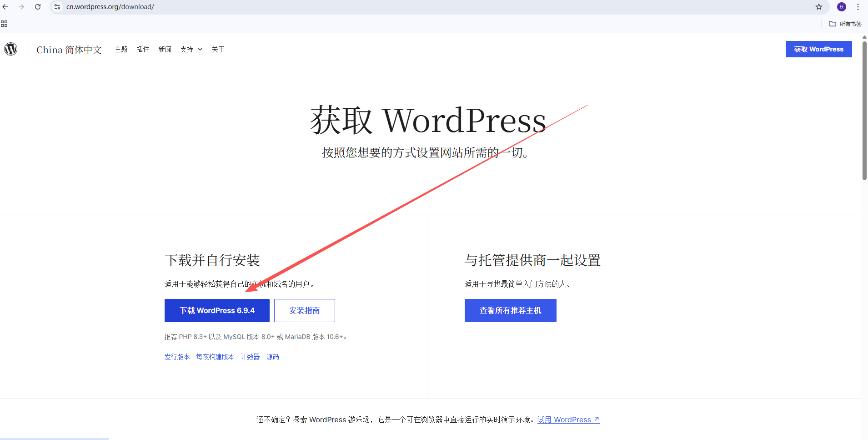The image size is (868, 440).
Task: Click the site info icon in address bar
Action: click(x=57, y=7)
